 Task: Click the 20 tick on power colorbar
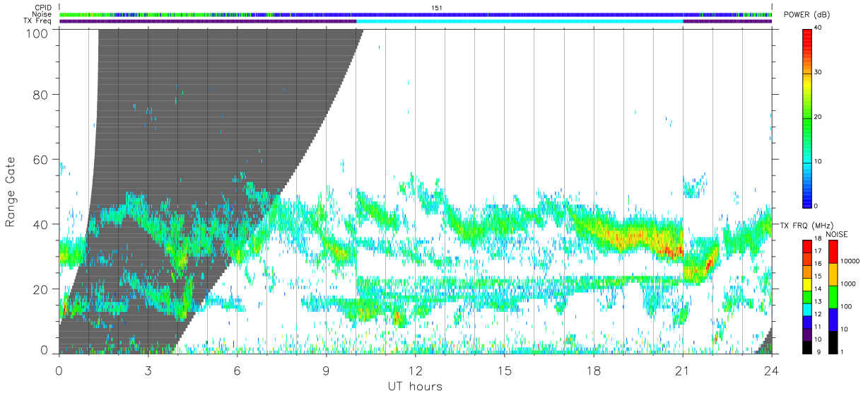coord(818,117)
